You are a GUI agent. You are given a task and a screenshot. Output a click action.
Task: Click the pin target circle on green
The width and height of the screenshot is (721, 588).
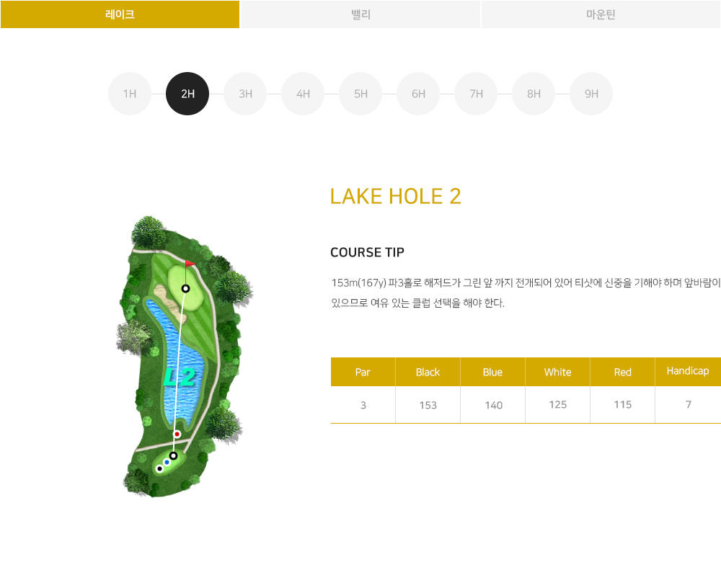[x=185, y=289]
